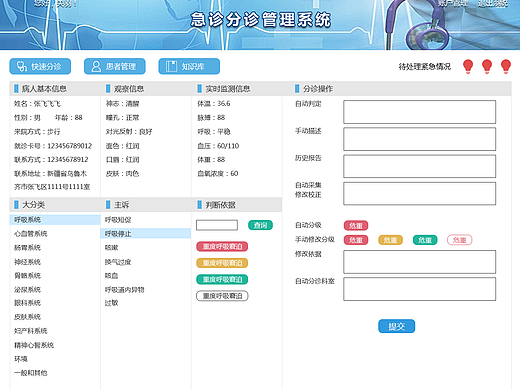Select 妇产科系统 category
The width and height of the screenshot is (520, 390).
point(31,331)
